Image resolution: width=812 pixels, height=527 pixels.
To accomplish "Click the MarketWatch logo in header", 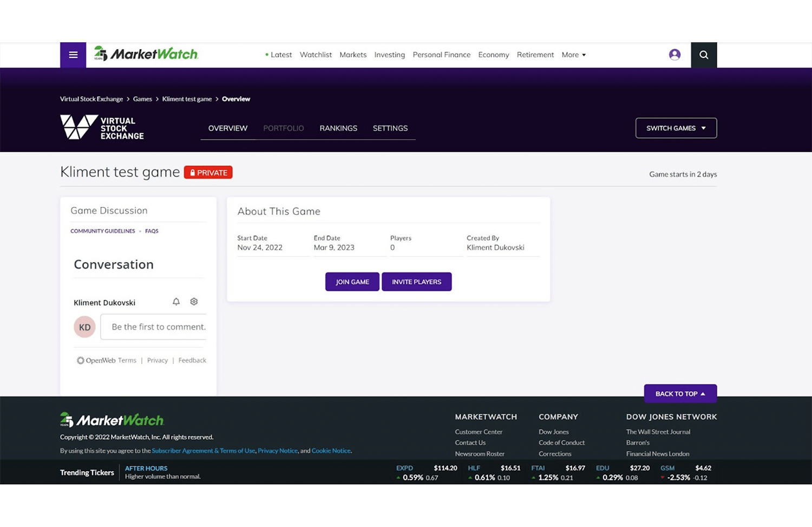I will (x=146, y=54).
